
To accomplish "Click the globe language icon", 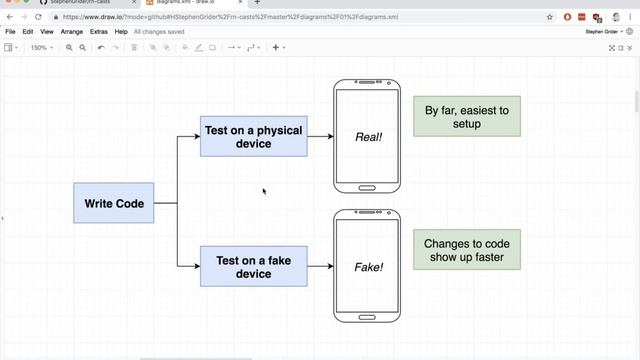I will point(629,31).
